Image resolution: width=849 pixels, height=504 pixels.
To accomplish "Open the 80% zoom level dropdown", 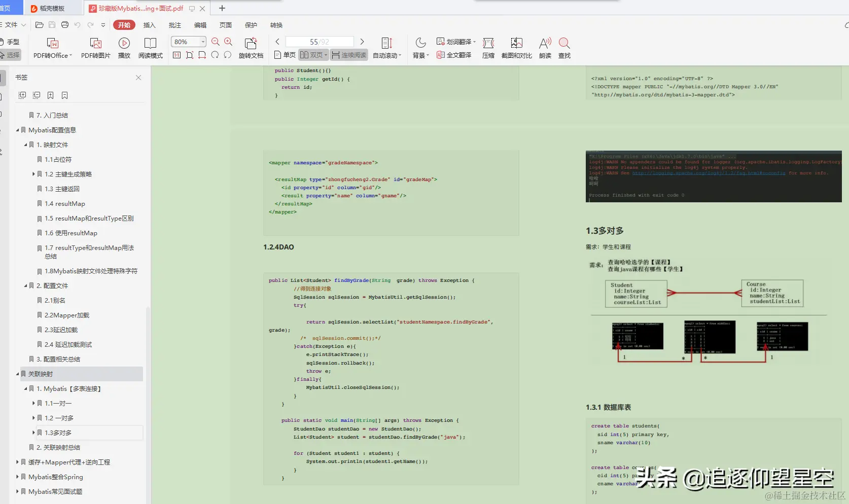I will 203,42.
